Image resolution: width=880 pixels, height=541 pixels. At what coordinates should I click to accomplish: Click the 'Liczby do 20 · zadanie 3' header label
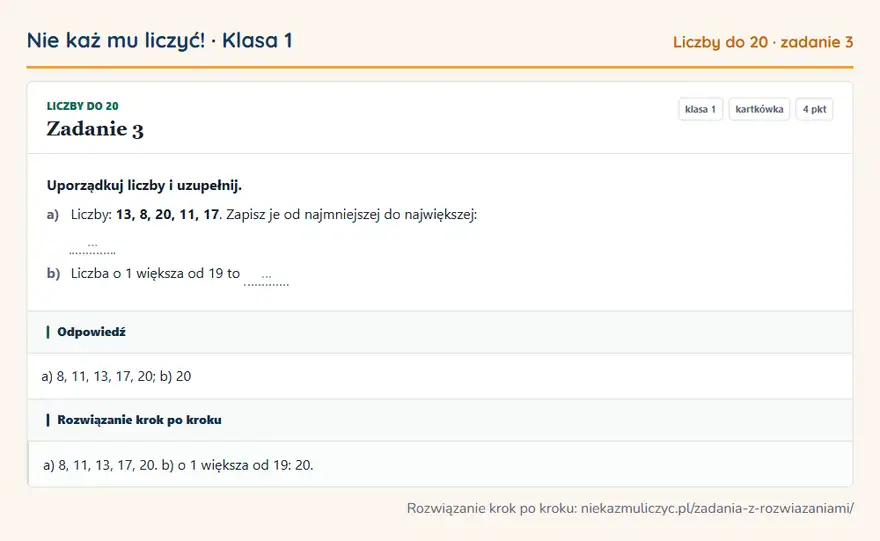click(x=763, y=42)
